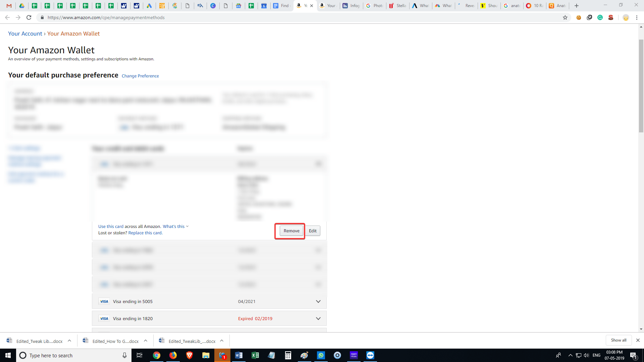Open options for Edited_Tweak Lib download
Viewport: 644px width, 362px height.
pyautogui.click(x=69, y=341)
